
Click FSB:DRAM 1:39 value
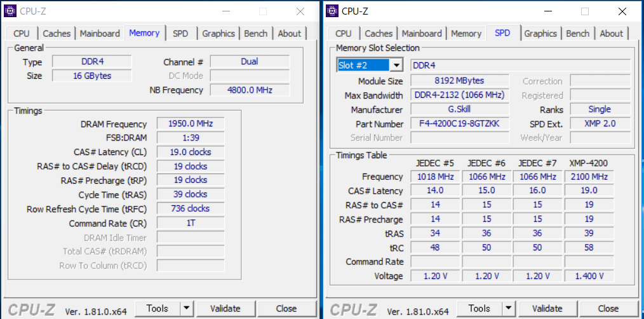pyautogui.click(x=191, y=138)
